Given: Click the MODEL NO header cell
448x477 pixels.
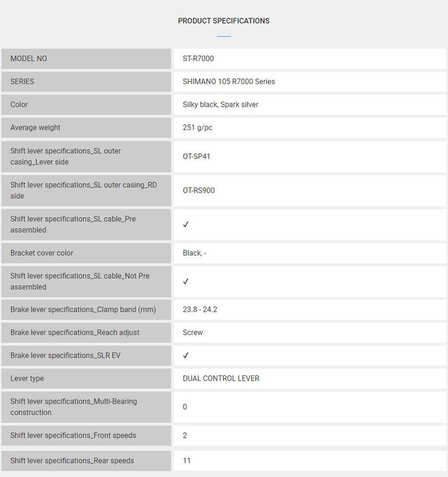Looking at the screenshot, I should [86, 59].
